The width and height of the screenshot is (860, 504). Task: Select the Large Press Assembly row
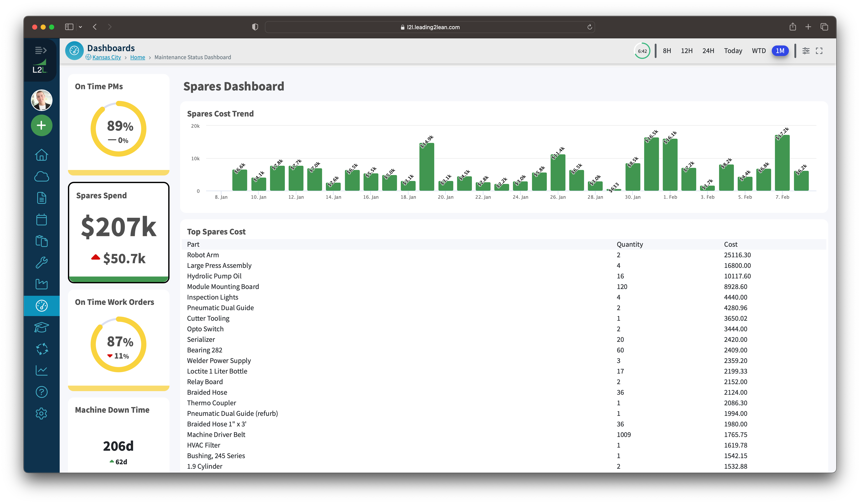[504, 265]
